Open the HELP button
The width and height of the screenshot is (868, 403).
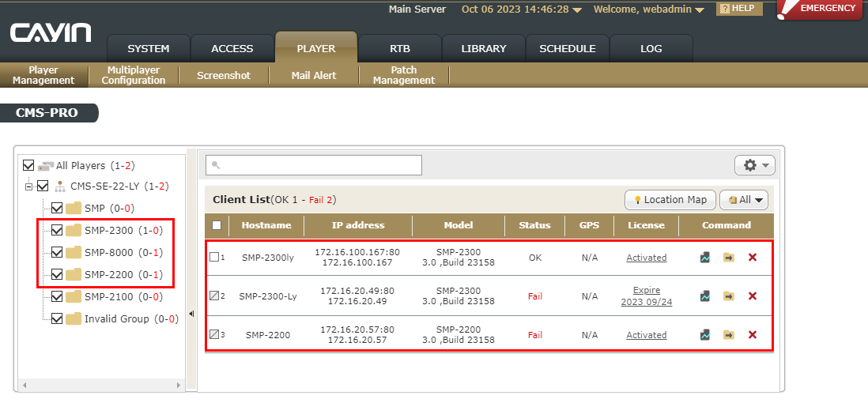739,9
